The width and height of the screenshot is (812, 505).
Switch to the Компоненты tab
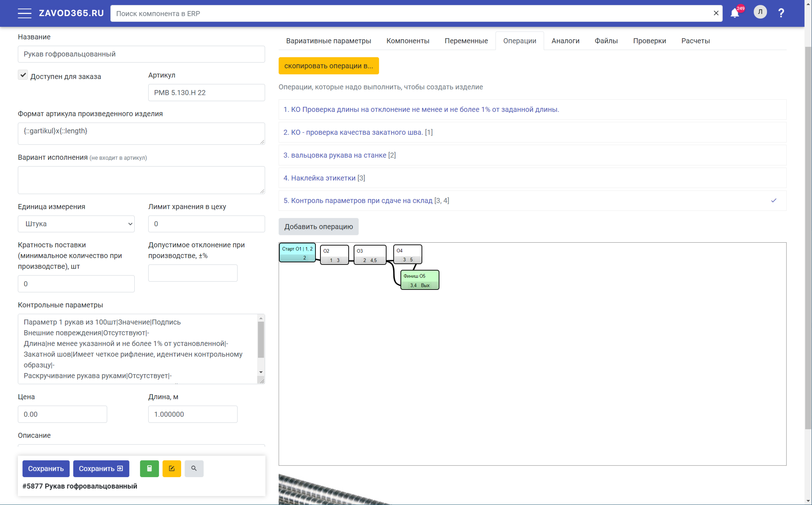point(407,41)
